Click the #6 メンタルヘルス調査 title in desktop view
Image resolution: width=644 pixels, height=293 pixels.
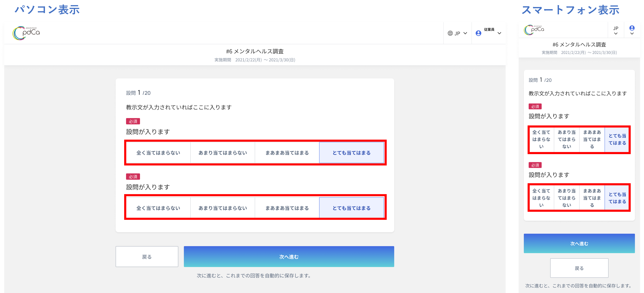point(255,51)
